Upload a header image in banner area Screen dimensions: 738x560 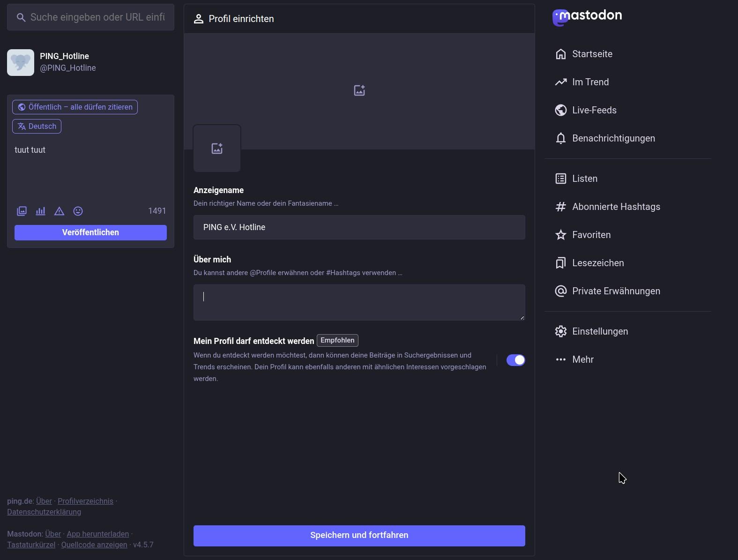click(359, 90)
